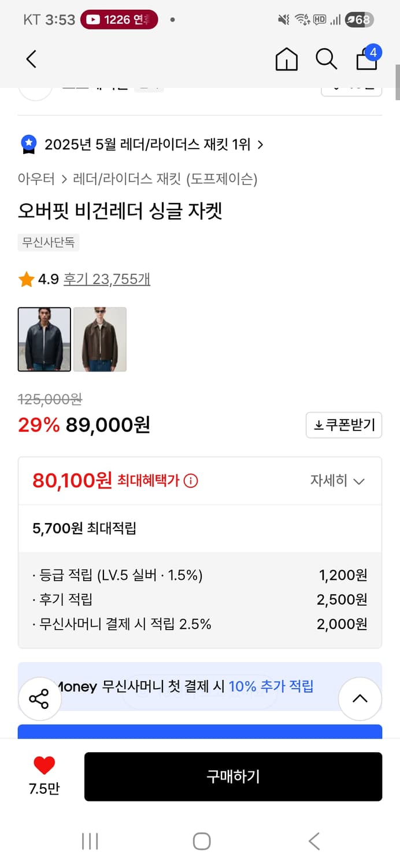Image resolution: width=400 pixels, height=868 pixels.
Task: Open the share options
Action: (x=39, y=698)
